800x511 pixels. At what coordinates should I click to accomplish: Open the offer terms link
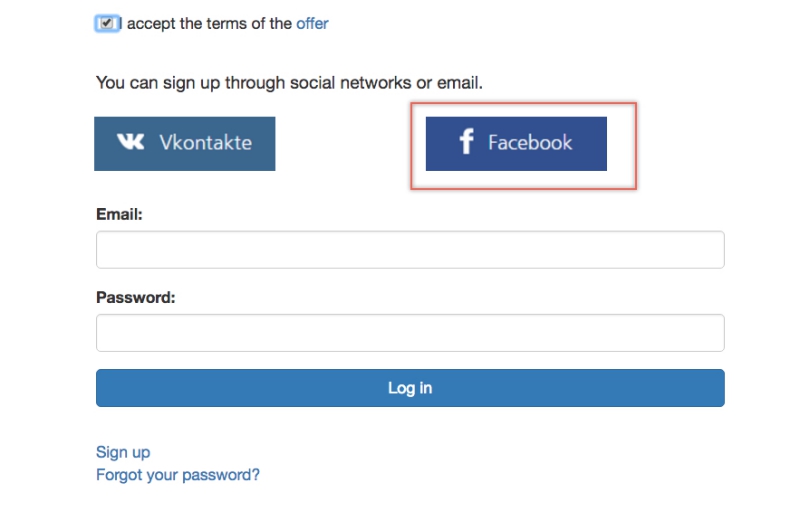point(312,23)
